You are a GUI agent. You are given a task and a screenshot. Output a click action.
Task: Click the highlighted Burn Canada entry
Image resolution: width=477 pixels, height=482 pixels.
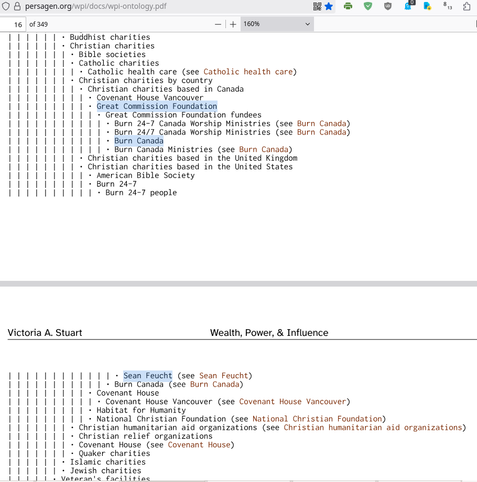pyautogui.click(x=139, y=141)
